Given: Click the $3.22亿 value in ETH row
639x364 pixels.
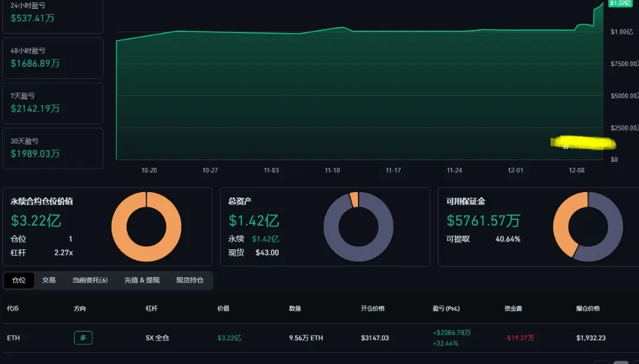Looking at the screenshot, I should [x=229, y=338].
